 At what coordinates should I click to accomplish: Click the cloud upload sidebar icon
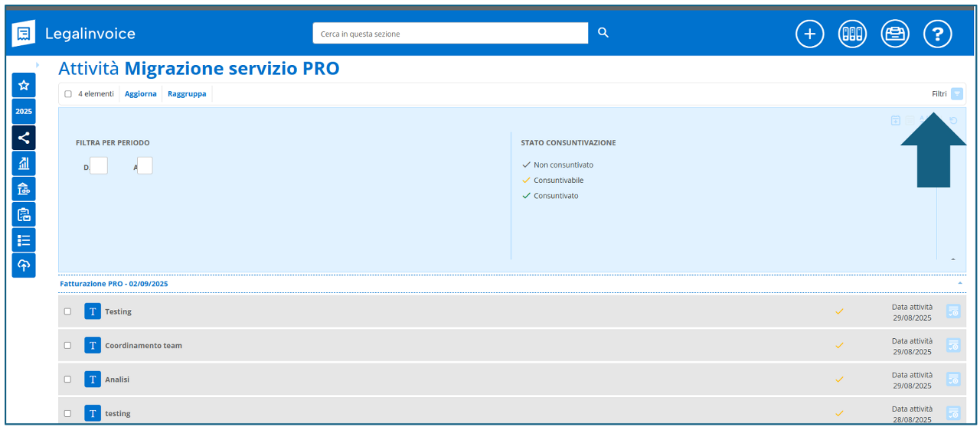click(x=24, y=265)
